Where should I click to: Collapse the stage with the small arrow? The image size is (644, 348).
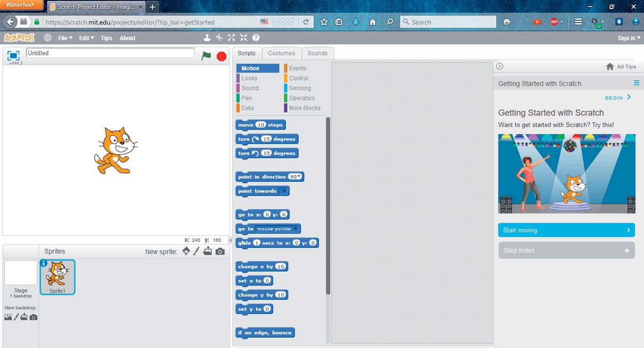pos(230,240)
